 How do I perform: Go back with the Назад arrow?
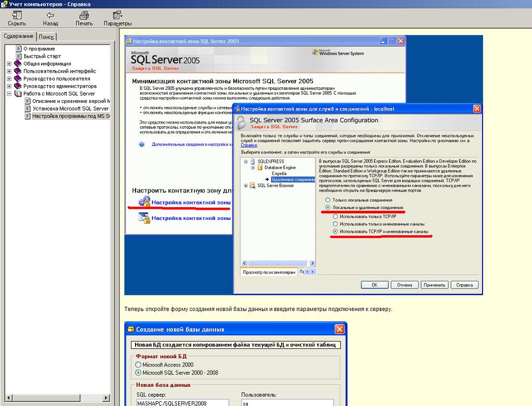pyautogui.click(x=50, y=15)
